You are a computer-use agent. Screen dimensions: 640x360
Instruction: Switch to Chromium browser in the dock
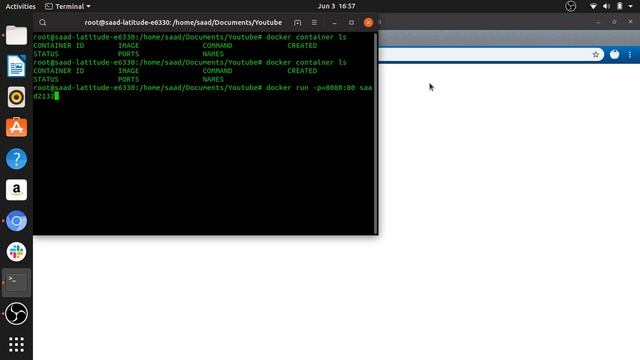(x=16, y=221)
